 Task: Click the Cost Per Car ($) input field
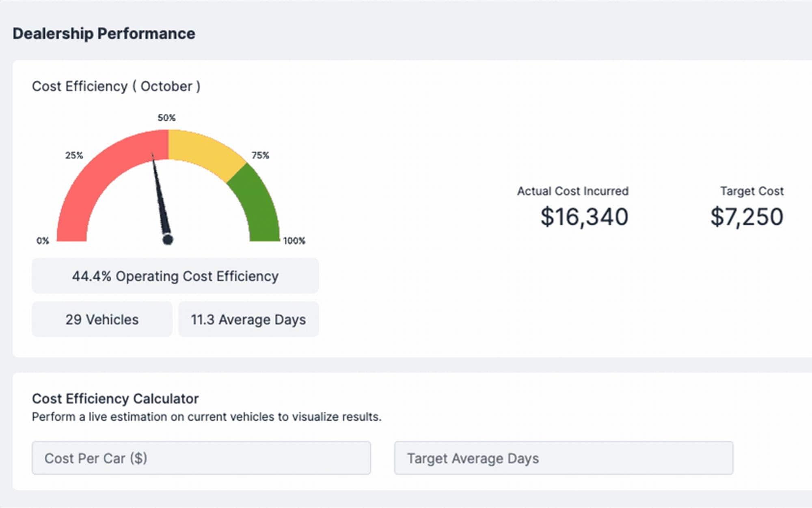tap(201, 458)
